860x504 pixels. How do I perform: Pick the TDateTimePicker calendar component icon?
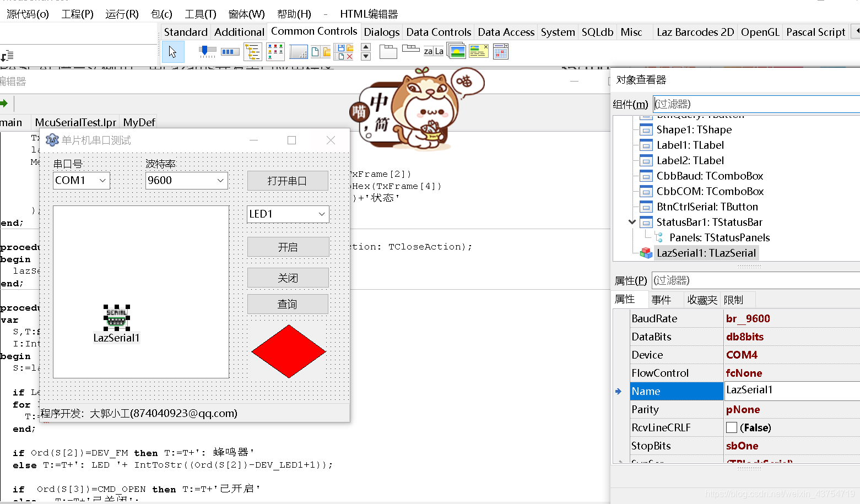click(x=501, y=52)
